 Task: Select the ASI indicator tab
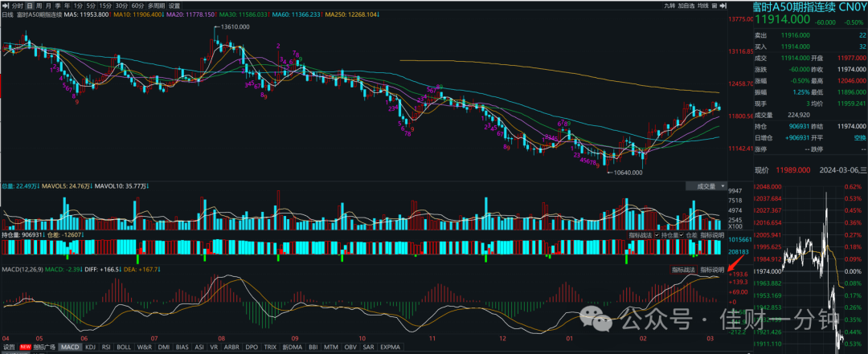pos(199,347)
